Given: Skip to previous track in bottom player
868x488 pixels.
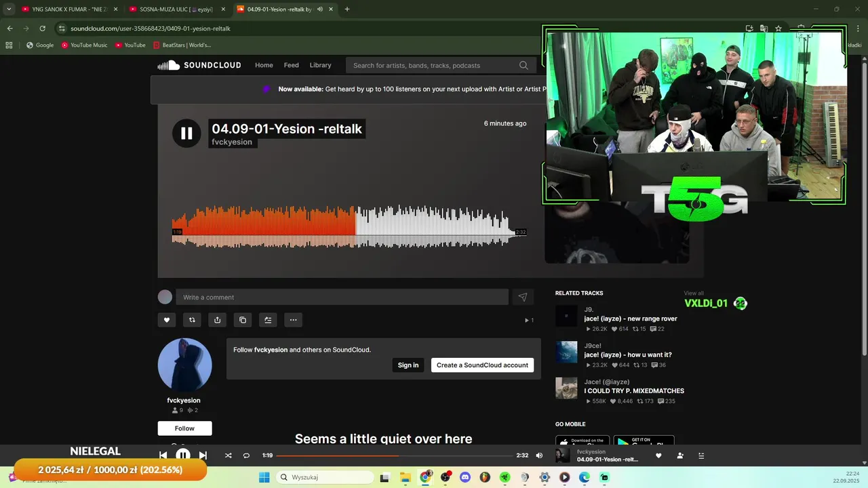Looking at the screenshot, I should (x=163, y=455).
